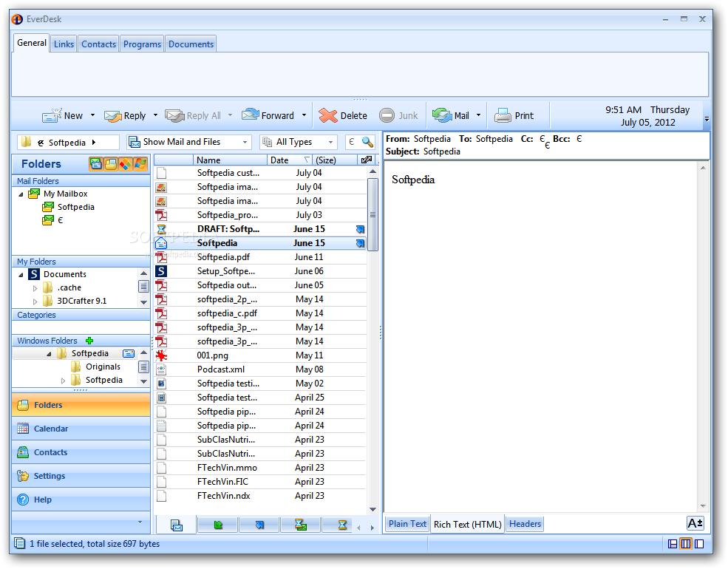This screenshot has height=569, width=728.
Task: Select the horizontal split layout icon
Action: (x=673, y=544)
